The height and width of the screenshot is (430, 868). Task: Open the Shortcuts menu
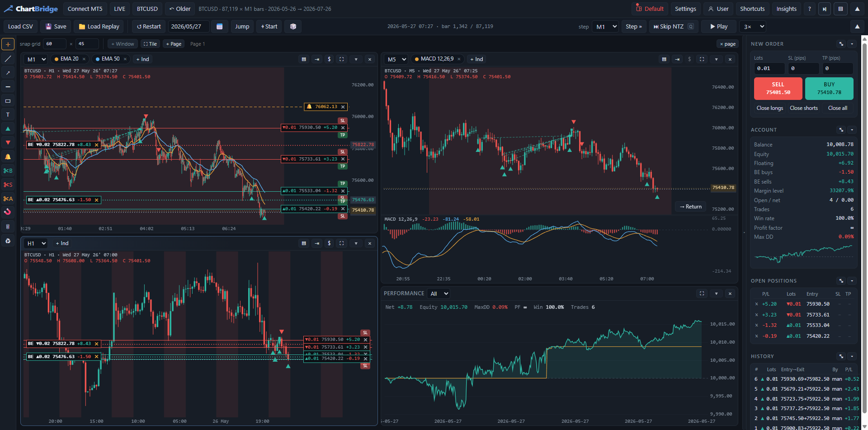(752, 9)
